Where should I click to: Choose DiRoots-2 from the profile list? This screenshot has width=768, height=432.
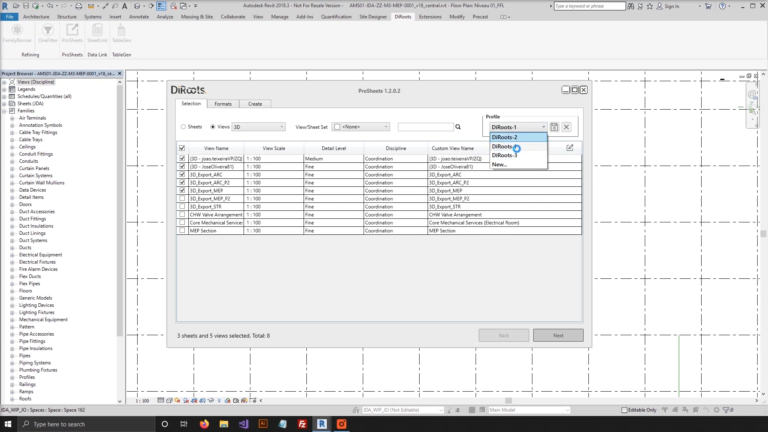[x=518, y=137]
